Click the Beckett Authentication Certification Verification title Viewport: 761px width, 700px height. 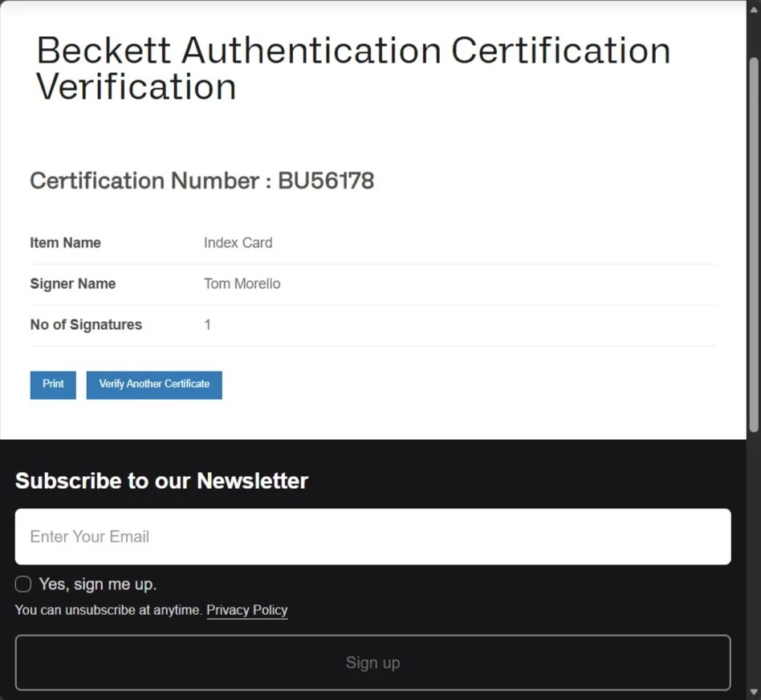353,68
